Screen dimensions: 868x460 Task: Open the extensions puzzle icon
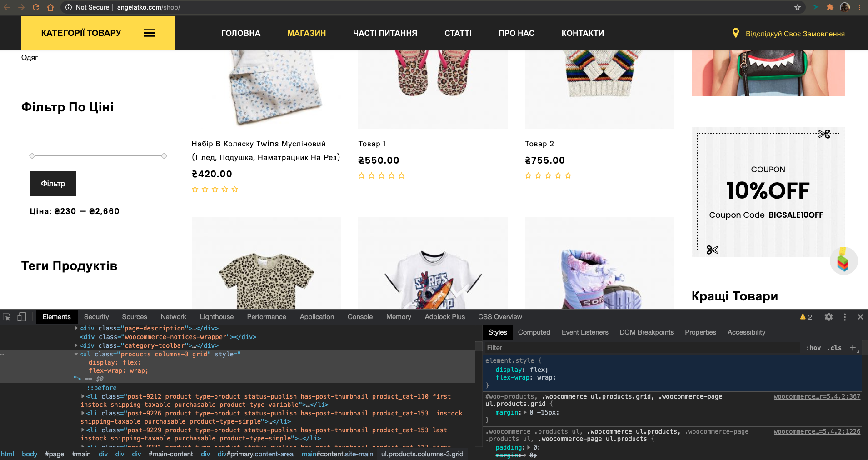pyautogui.click(x=830, y=7)
